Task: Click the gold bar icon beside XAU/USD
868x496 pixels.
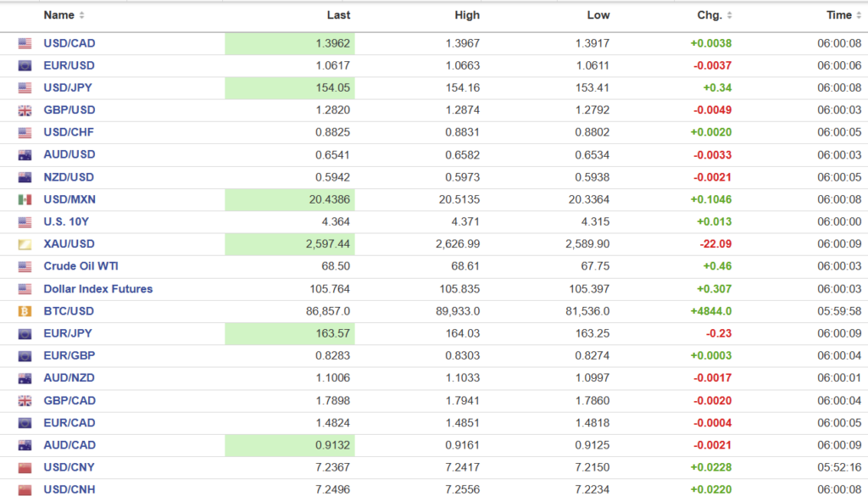Action: [25, 244]
